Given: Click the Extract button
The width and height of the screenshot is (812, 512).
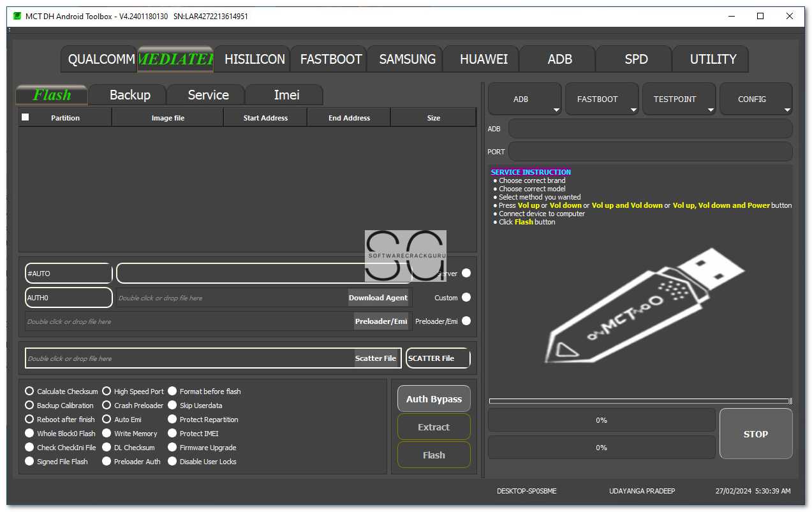Looking at the screenshot, I should [x=434, y=427].
